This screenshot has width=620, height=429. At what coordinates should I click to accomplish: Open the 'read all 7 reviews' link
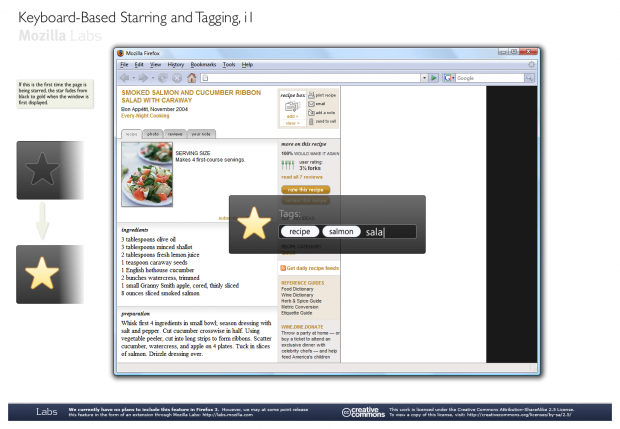tap(302, 175)
